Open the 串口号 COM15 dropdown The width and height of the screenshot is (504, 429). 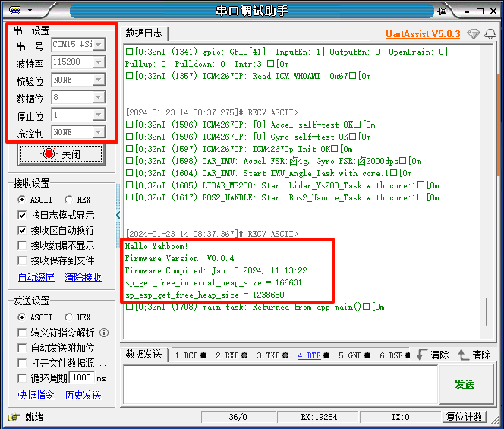(x=98, y=45)
